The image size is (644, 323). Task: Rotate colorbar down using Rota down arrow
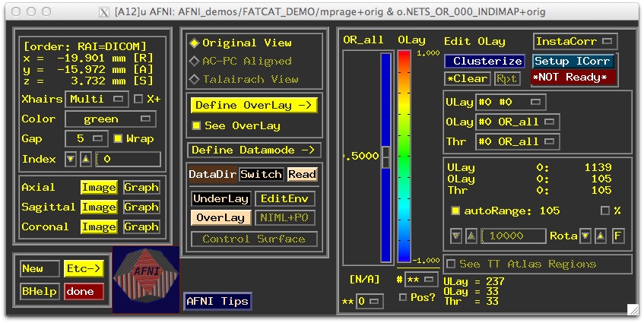[x=585, y=236]
